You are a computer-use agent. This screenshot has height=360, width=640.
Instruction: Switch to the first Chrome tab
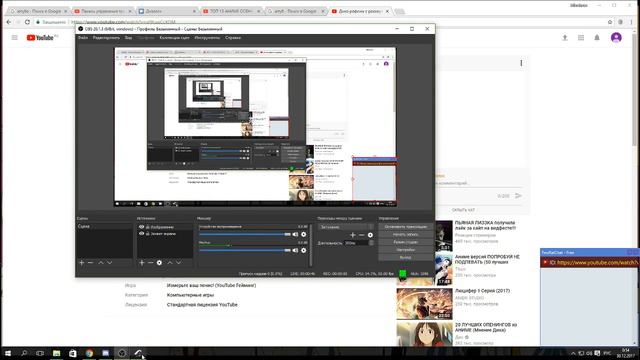click(x=38, y=11)
